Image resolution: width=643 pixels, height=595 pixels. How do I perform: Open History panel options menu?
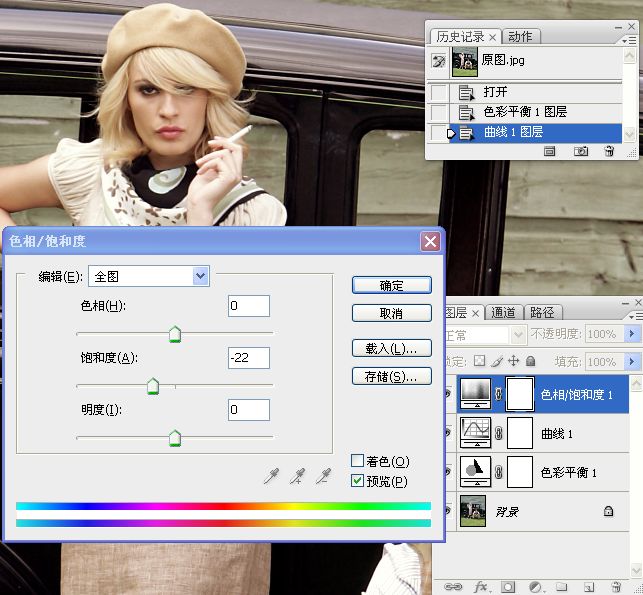pos(630,41)
